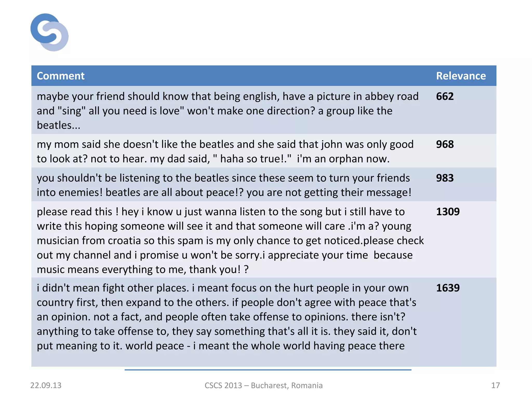Screen dimensions: 532x399
Task: Click the blue interlocking rings logo
Action: (x=49, y=32)
